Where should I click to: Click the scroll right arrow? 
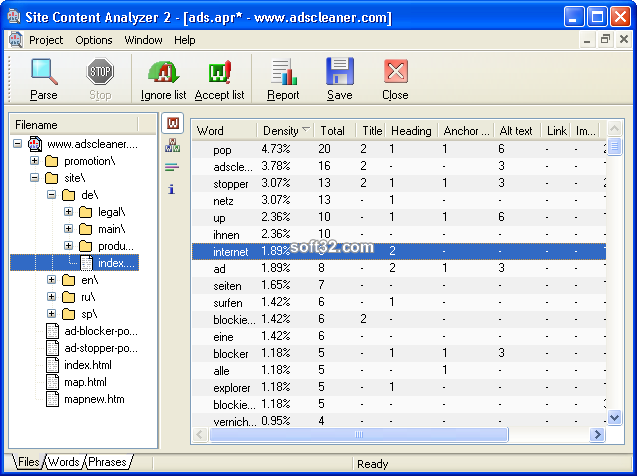(x=597, y=435)
